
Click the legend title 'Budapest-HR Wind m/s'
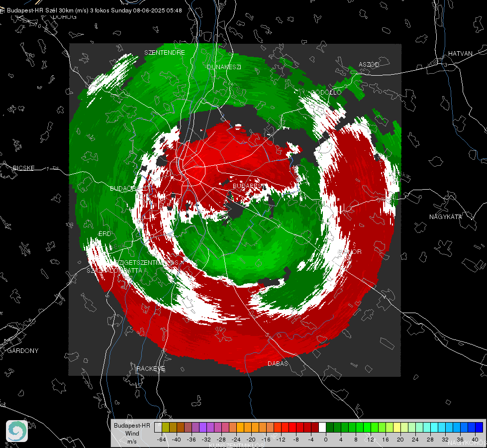(x=132, y=434)
